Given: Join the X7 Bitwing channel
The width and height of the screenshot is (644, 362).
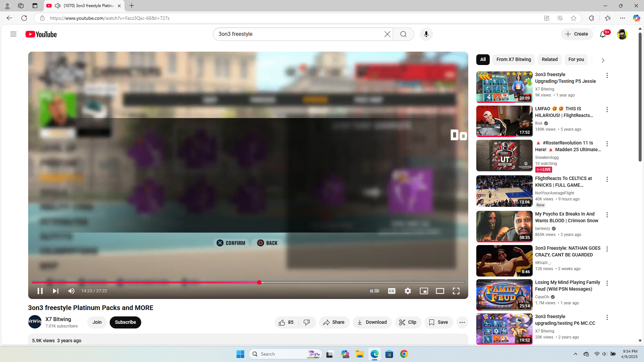Looking at the screenshot, I should [x=97, y=322].
